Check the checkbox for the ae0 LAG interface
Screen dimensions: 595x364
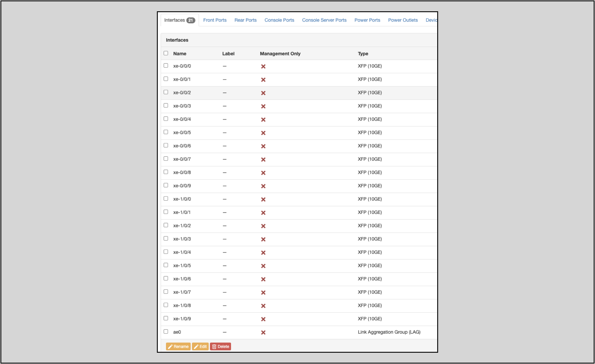click(166, 331)
